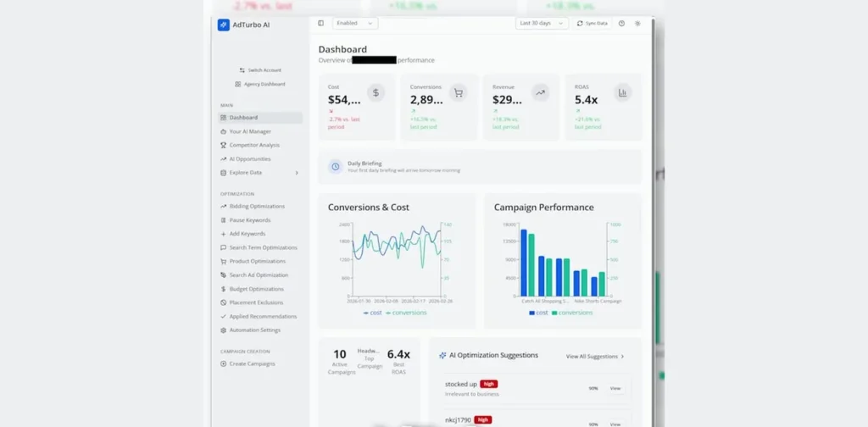The width and height of the screenshot is (868, 427).
Task: Toggle conversions legend in Campaign Performance
Action: [572, 313]
